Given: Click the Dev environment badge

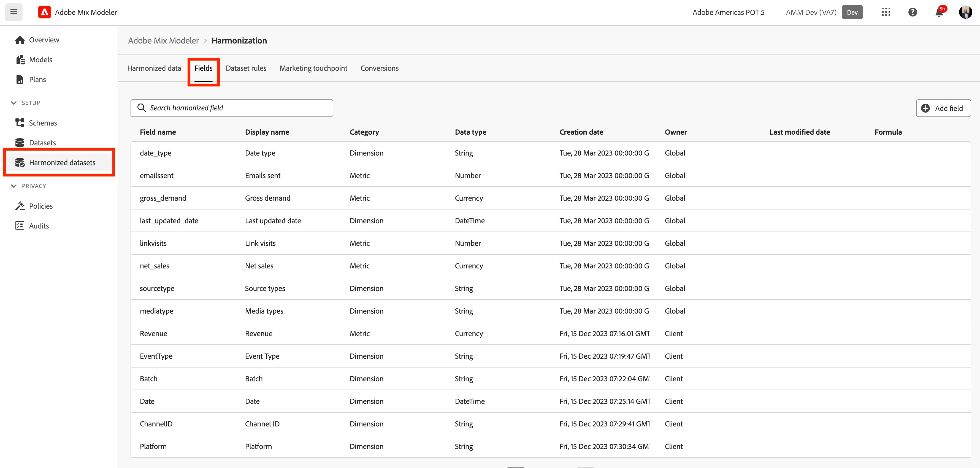Looking at the screenshot, I should tap(852, 12).
